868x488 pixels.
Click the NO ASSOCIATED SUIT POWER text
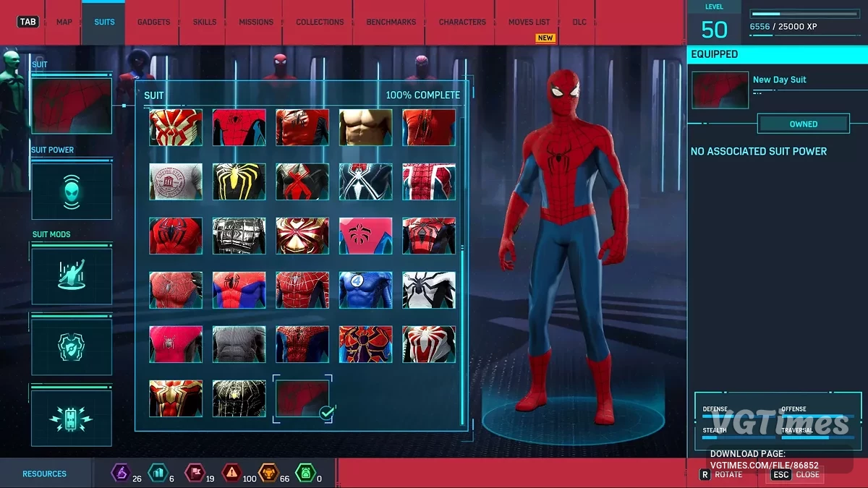tap(759, 151)
